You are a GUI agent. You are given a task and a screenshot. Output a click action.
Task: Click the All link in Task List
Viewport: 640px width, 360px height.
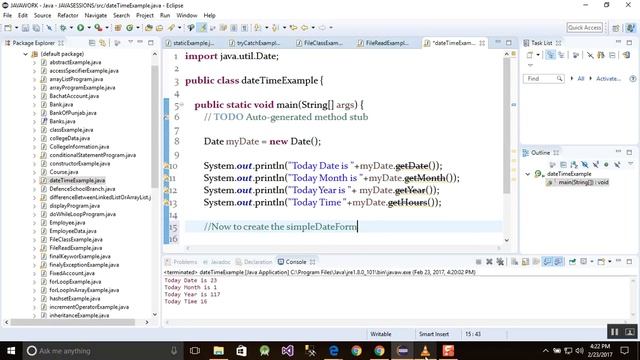(x=580, y=78)
